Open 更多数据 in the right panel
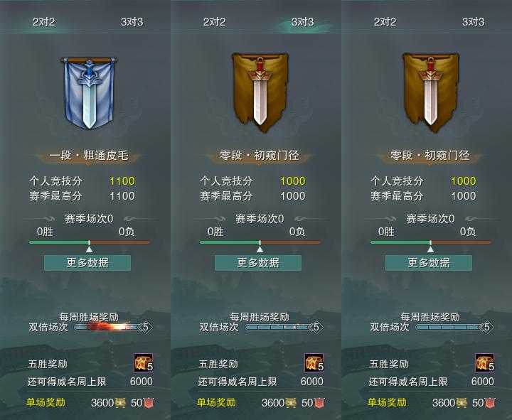 pos(429,263)
